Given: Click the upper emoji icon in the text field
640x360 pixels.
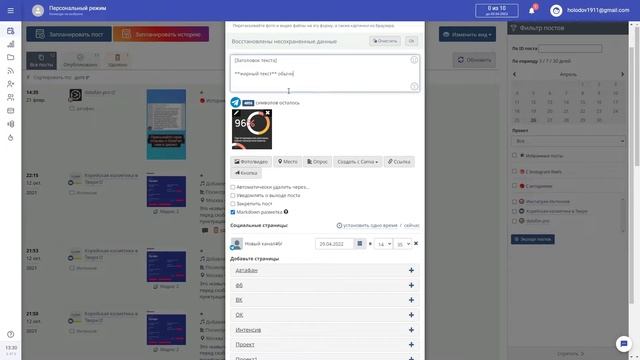Looking at the screenshot, I should pos(414,60).
